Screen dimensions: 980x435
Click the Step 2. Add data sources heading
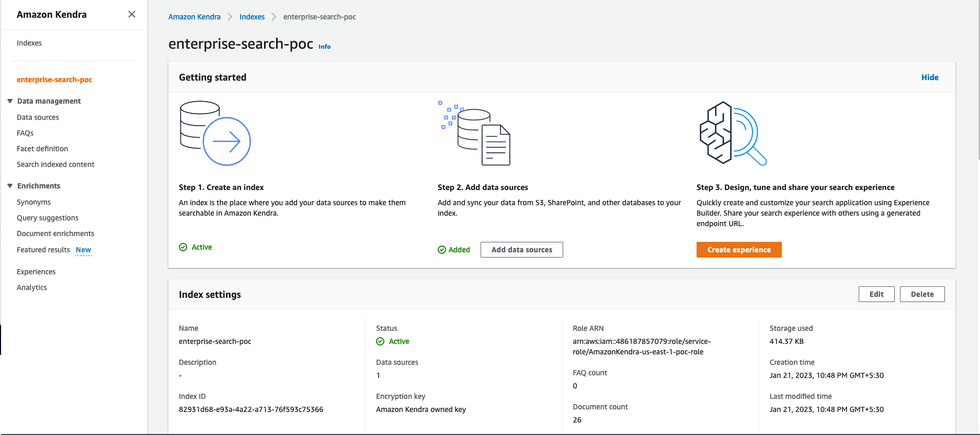(483, 187)
